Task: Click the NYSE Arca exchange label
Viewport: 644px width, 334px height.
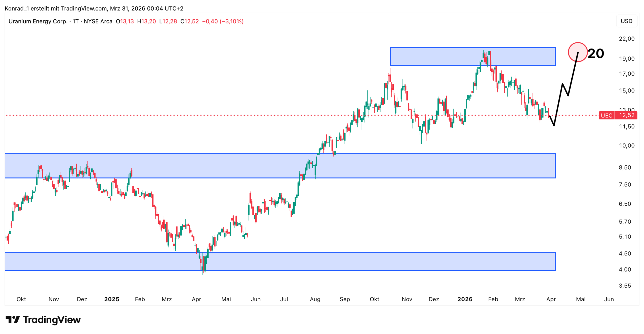Action: tap(98, 21)
